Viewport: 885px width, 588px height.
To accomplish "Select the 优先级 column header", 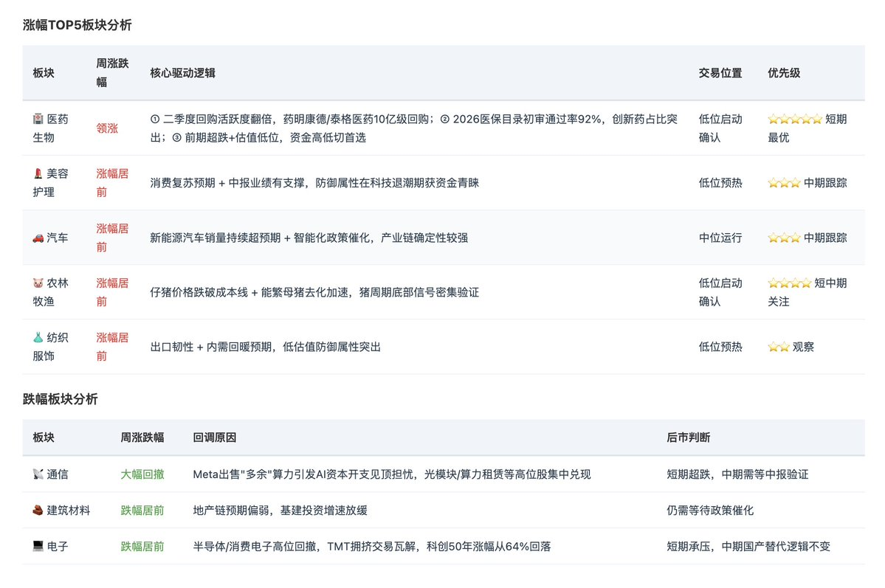I will click(784, 73).
